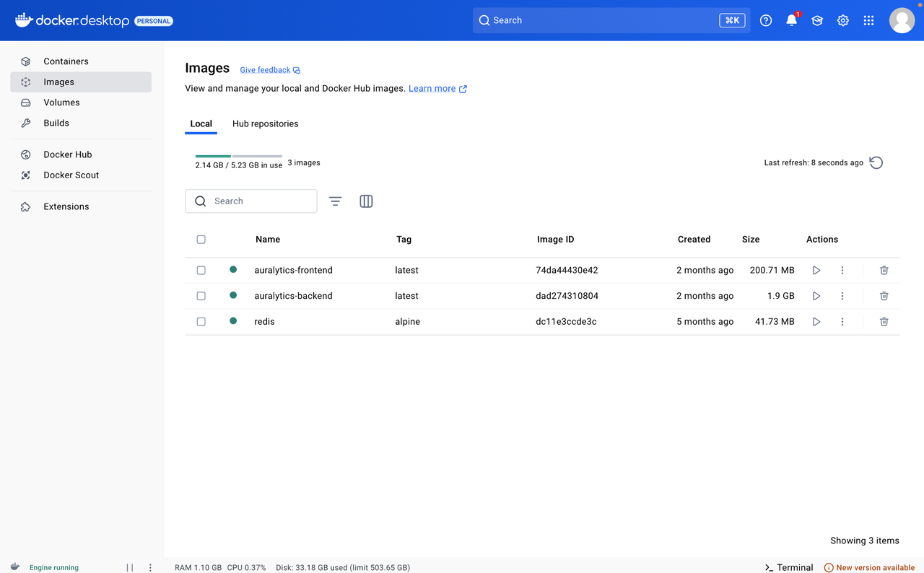
Task: Switch to the Local tab
Action: [201, 123]
